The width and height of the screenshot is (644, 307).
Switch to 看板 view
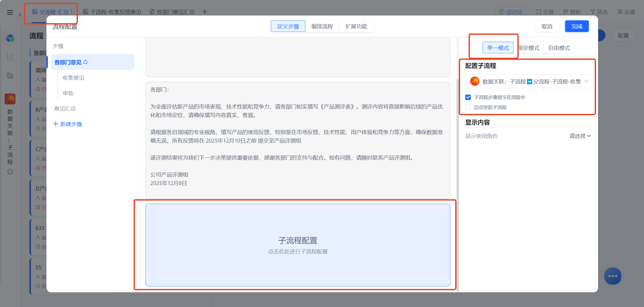coord(572,12)
